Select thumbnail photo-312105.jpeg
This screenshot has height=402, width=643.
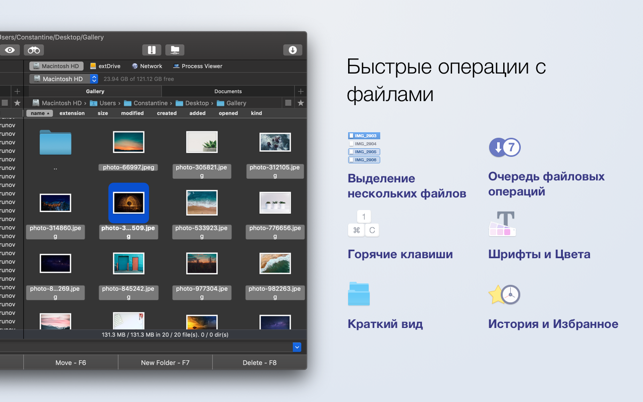click(x=275, y=142)
